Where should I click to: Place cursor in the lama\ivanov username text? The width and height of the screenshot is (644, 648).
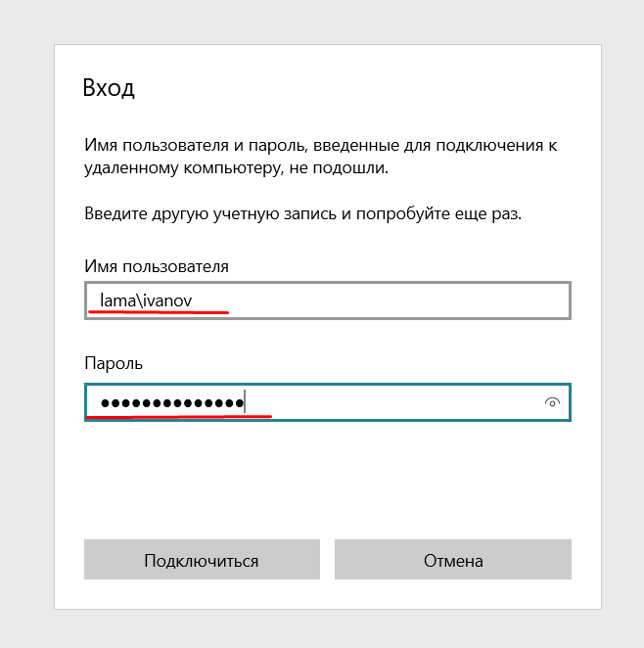pyautogui.click(x=152, y=301)
